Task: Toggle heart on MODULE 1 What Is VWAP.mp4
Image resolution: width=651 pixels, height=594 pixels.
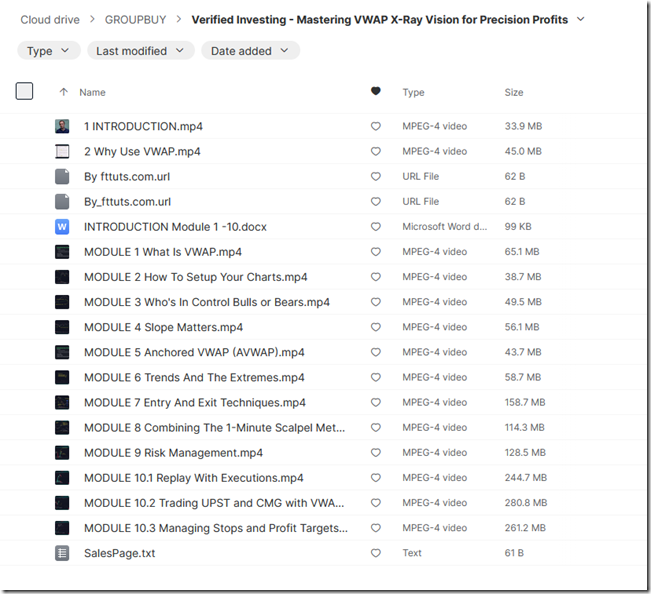Action: pyautogui.click(x=376, y=252)
